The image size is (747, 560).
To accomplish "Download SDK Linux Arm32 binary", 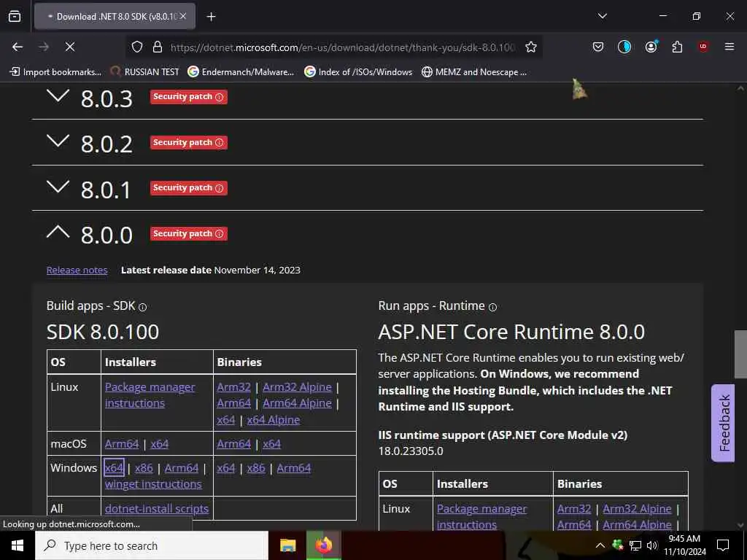I will pos(234,387).
